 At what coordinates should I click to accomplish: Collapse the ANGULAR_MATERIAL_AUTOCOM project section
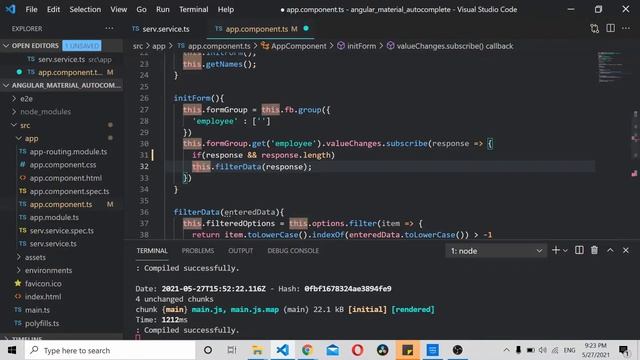[61, 85]
